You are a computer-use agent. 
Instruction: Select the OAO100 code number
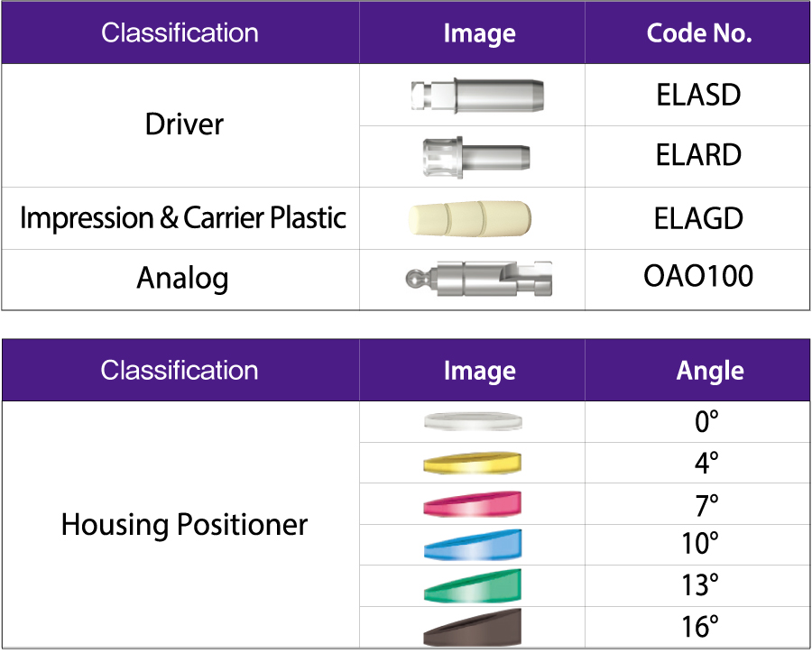coord(698,276)
